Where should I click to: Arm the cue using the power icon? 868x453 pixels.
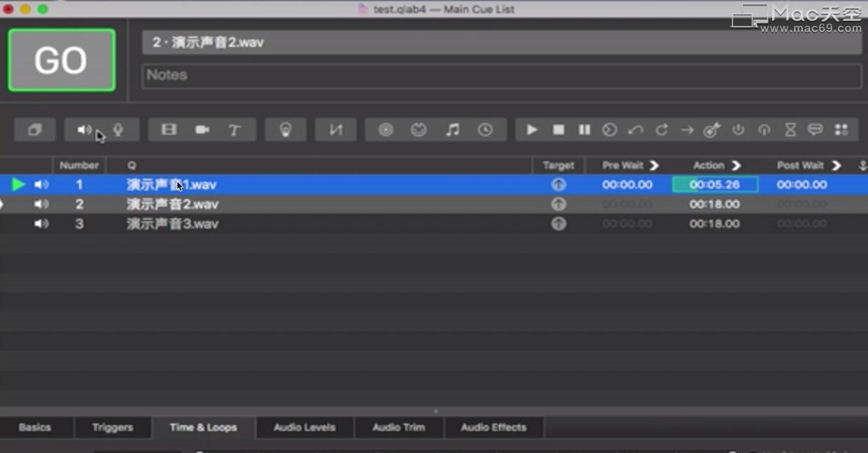coord(738,130)
